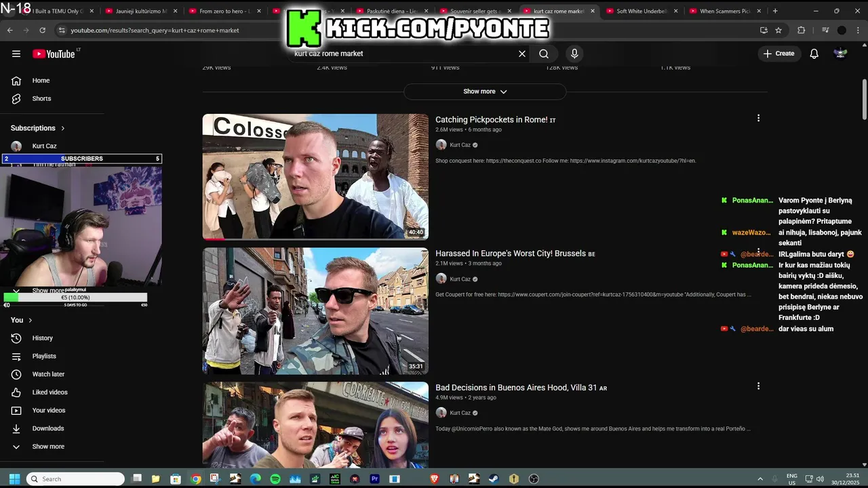Open Steam from the taskbar
The width and height of the screenshot is (868, 488).
[x=494, y=479]
